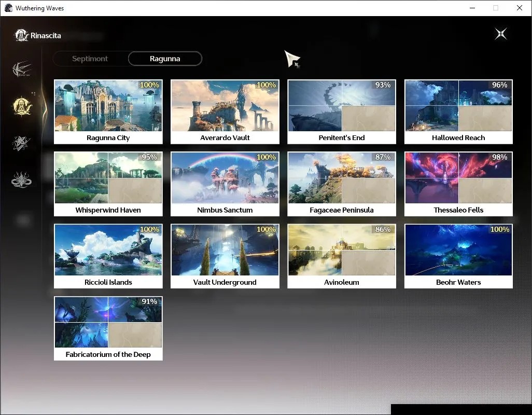Screen dimensions: 532x415
Task: Select the star-shaped region emblem in sidebar
Action: [x=21, y=143]
